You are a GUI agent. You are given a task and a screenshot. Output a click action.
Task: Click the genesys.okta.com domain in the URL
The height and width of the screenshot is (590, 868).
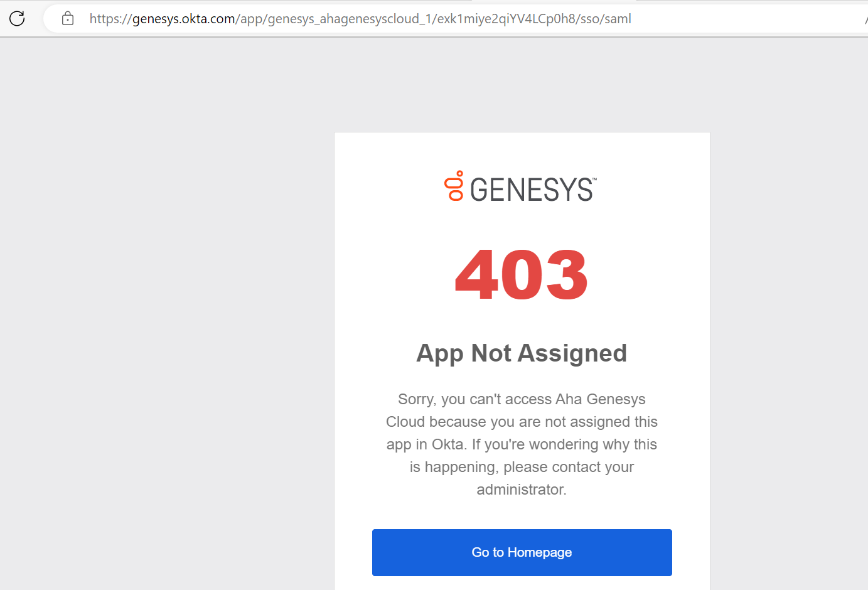point(183,19)
